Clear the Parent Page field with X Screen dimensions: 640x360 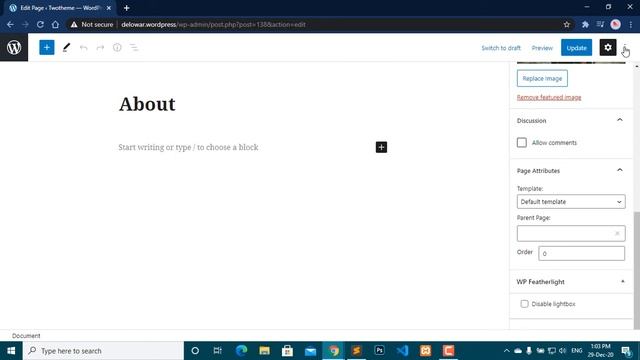(617, 233)
